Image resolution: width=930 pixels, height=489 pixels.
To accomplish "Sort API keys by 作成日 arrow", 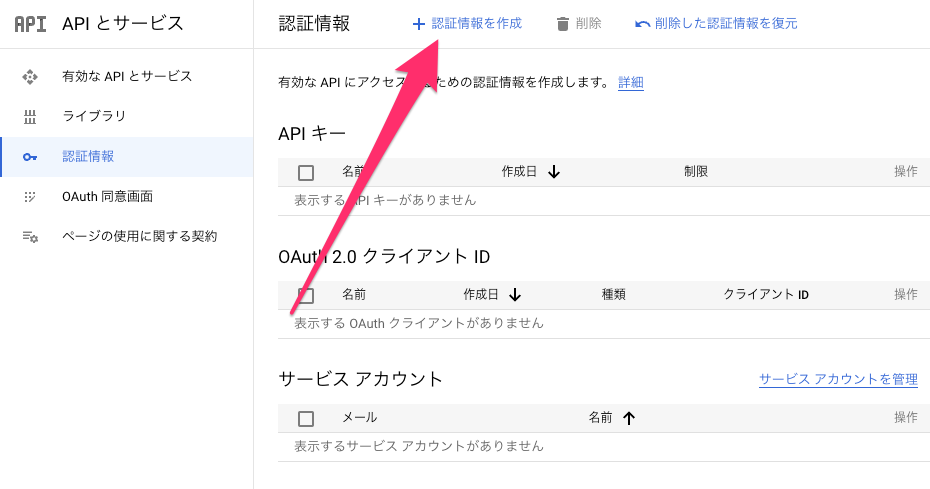I will pyautogui.click(x=554, y=172).
